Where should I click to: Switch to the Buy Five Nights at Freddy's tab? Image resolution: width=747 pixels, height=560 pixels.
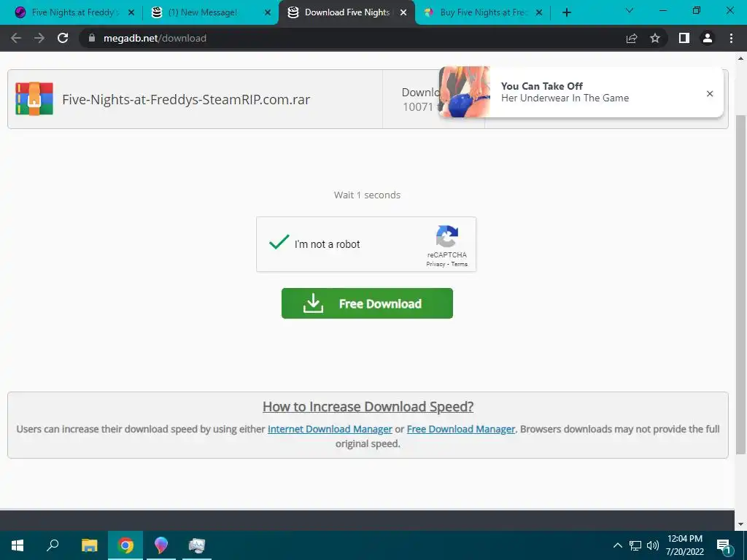[x=483, y=12]
